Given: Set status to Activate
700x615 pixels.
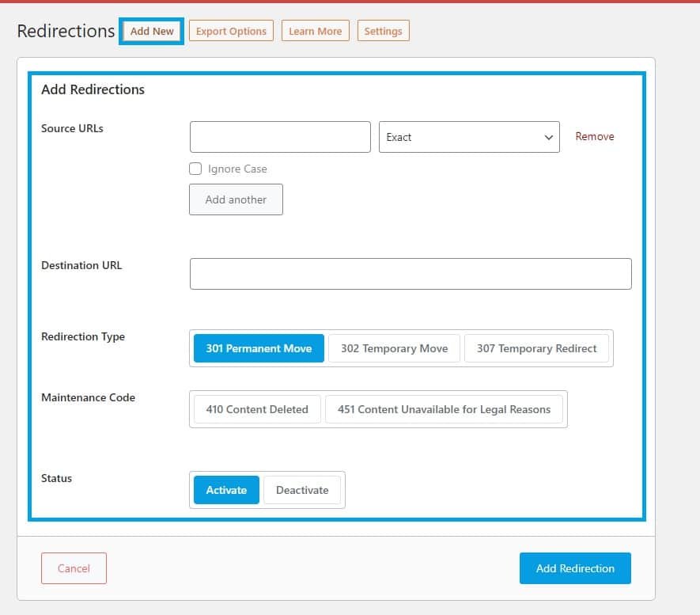Looking at the screenshot, I should (226, 490).
